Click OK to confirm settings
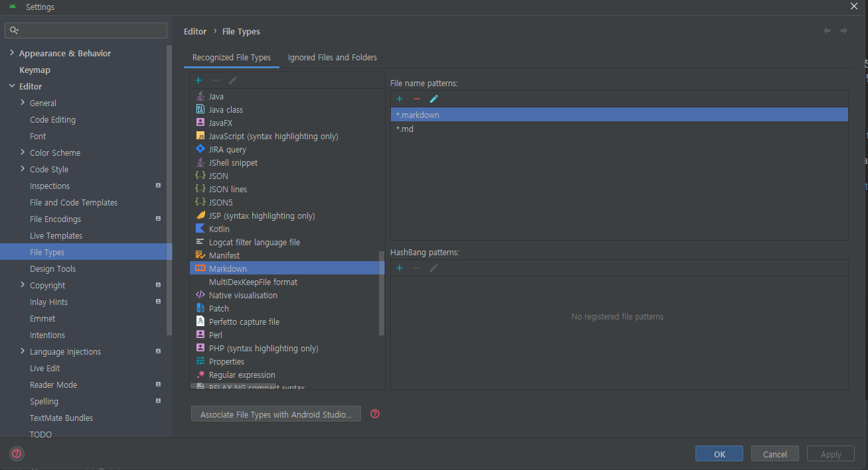This screenshot has width=868, height=470. (719, 454)
